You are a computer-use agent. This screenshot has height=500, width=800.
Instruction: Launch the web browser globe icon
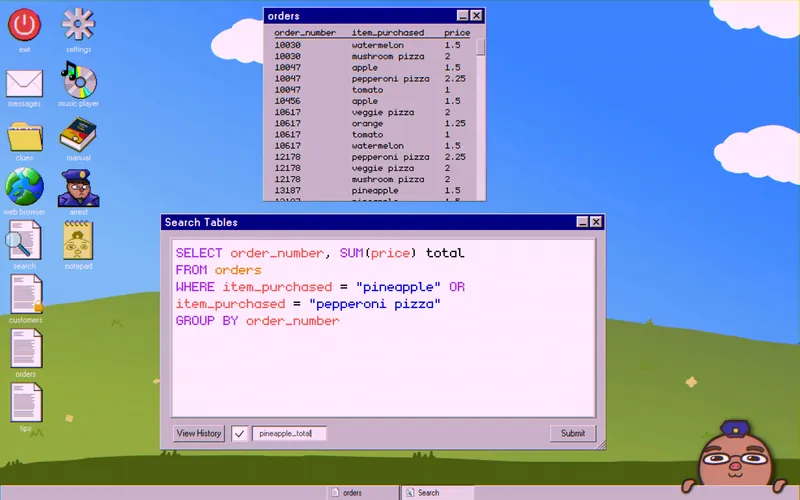click(24, 186)
